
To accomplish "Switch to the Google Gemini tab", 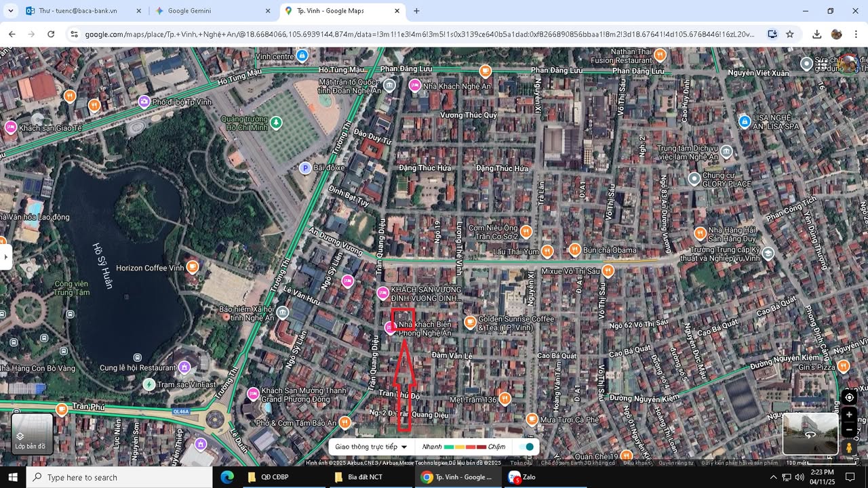I will click(189, 11).
